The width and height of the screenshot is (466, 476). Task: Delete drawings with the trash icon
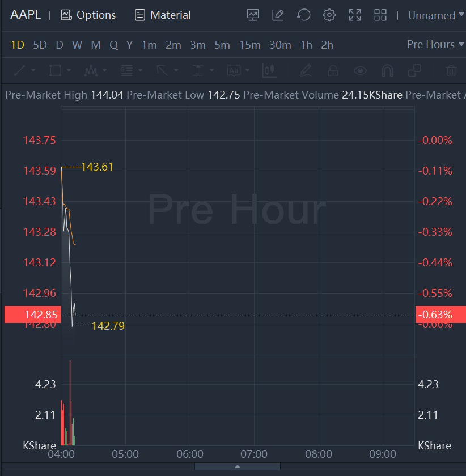[451, 71]
